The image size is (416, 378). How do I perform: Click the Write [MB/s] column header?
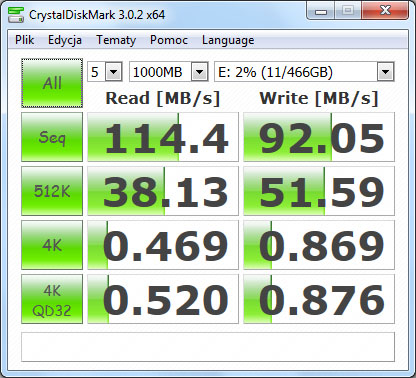tap(319, 99)
